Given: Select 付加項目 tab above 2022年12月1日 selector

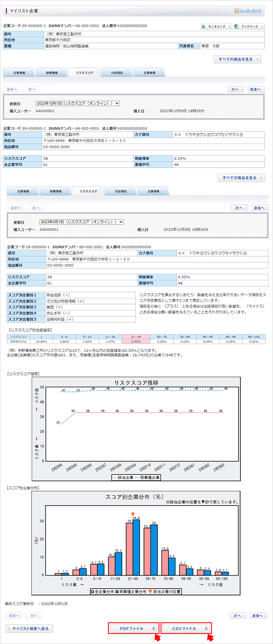Looking at the screenshot, I should [x=117, y=73].
